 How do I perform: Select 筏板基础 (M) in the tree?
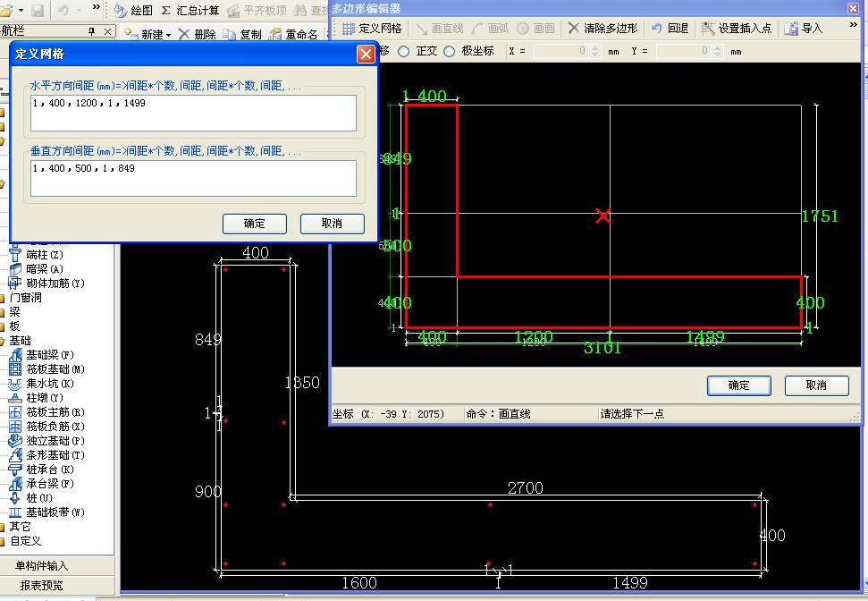point(55,369)
